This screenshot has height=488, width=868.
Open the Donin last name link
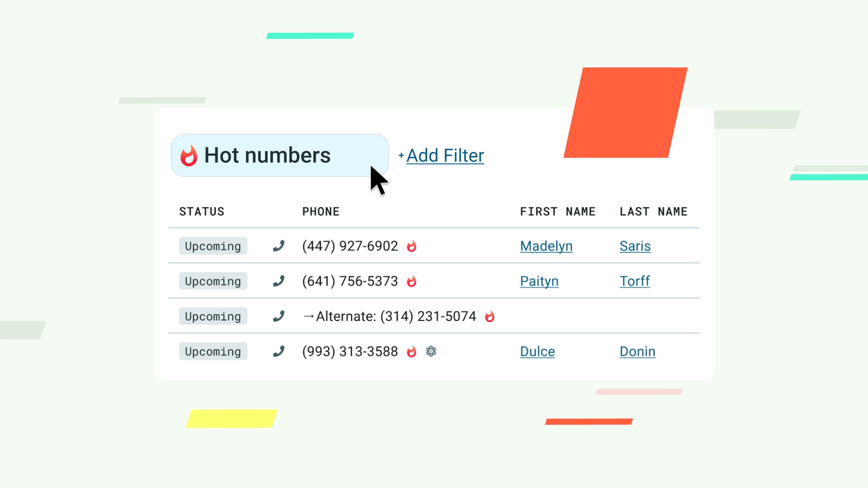tap(637, 351)
